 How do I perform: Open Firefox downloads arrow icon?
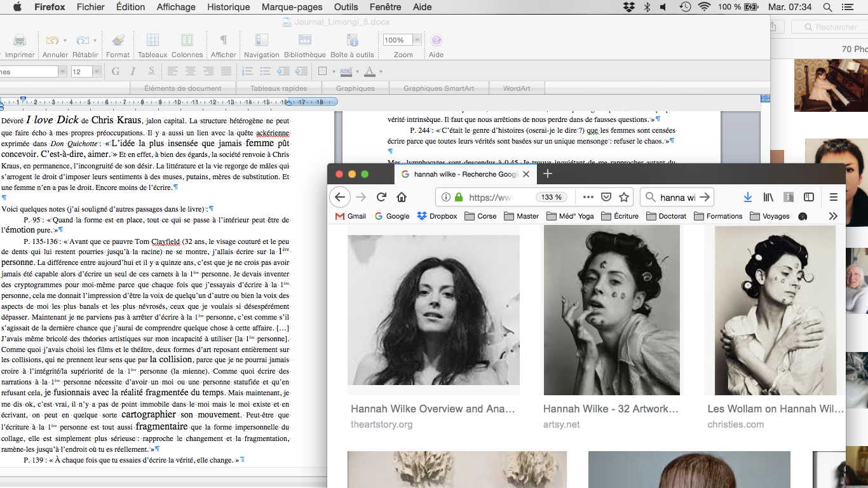point(748,197)
